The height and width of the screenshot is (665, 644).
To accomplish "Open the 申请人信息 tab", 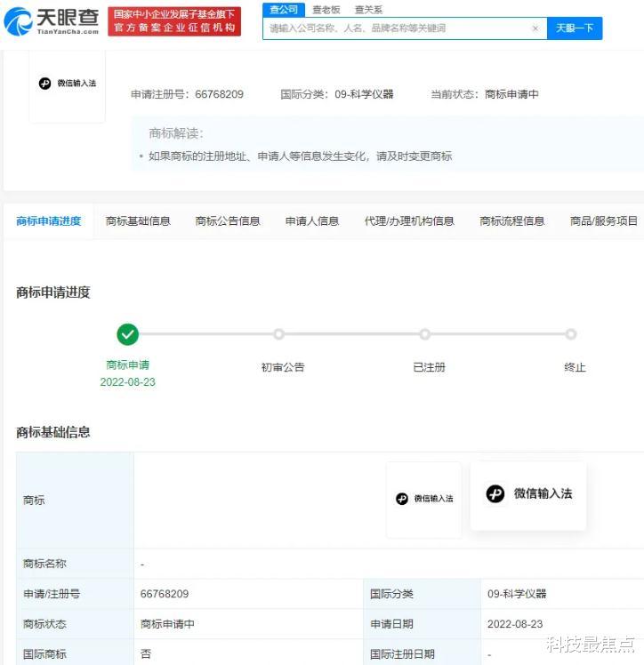I will [312, 221].
